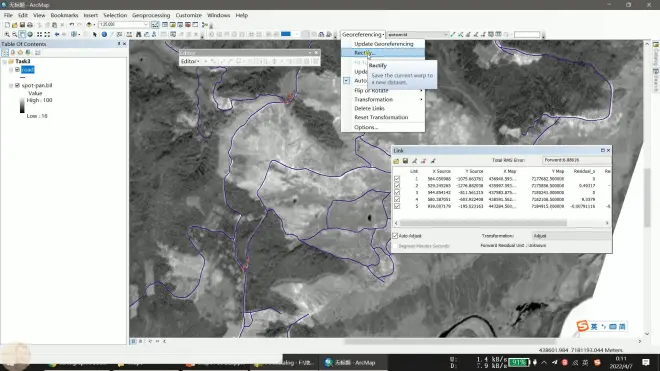Click the Add Data button
660x371 pixels.
point(89,25)
